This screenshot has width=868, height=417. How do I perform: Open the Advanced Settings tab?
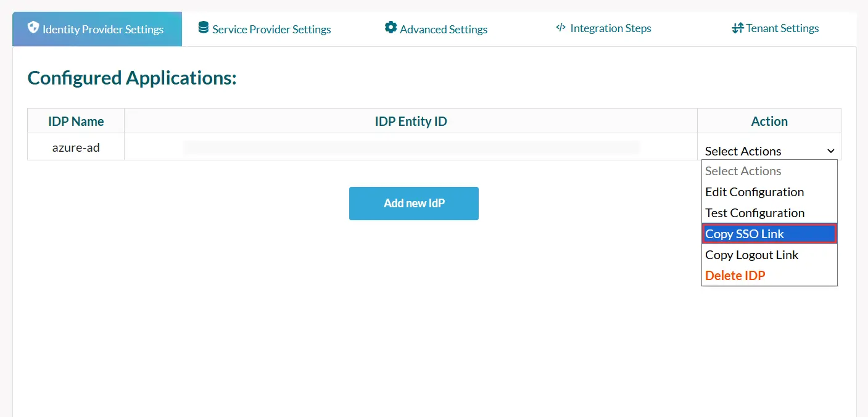click(x=443, y=28)
